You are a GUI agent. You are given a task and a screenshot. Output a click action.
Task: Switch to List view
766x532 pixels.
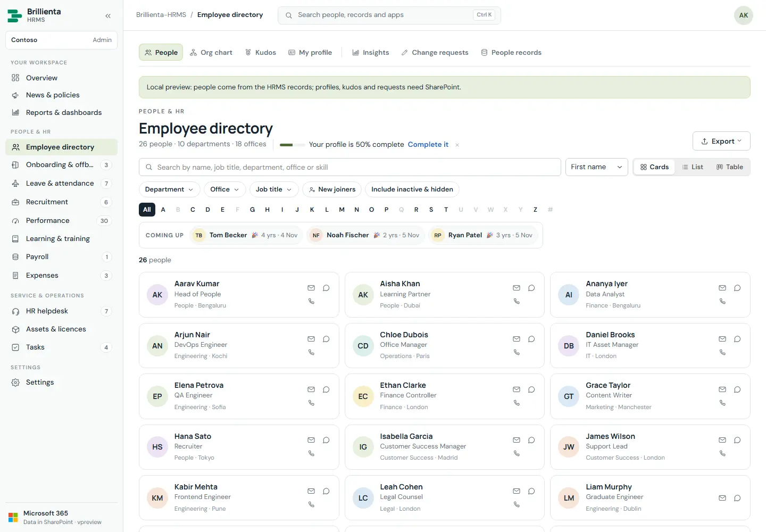pos(693,167)
